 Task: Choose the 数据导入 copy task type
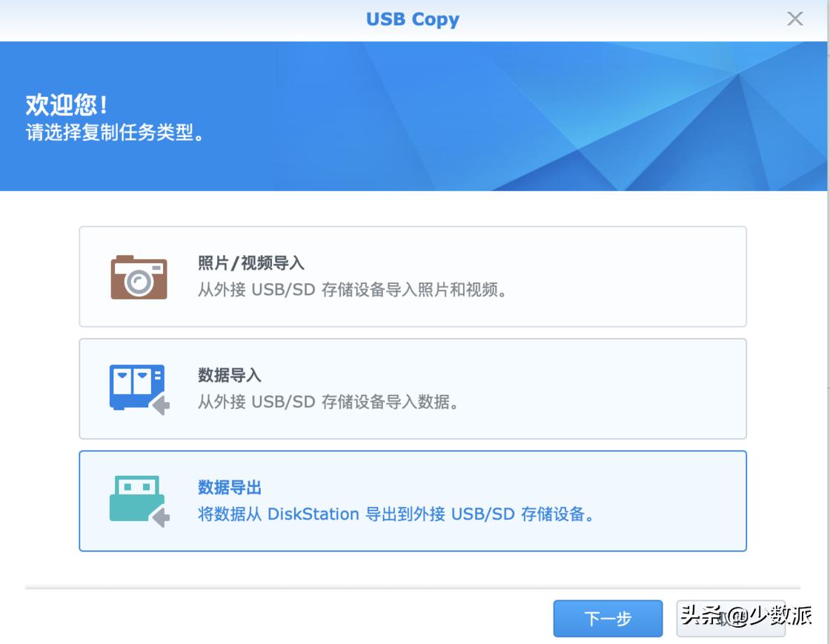(412, 388)
